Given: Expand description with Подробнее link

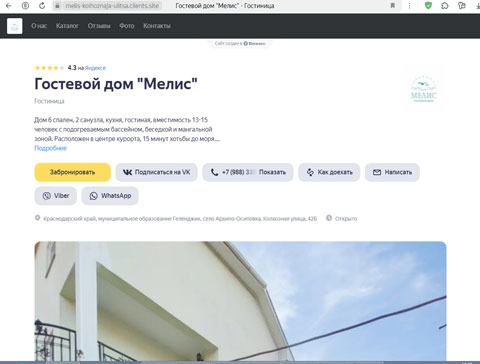Looking at the screenshot, I should click(x=50, y=148).
